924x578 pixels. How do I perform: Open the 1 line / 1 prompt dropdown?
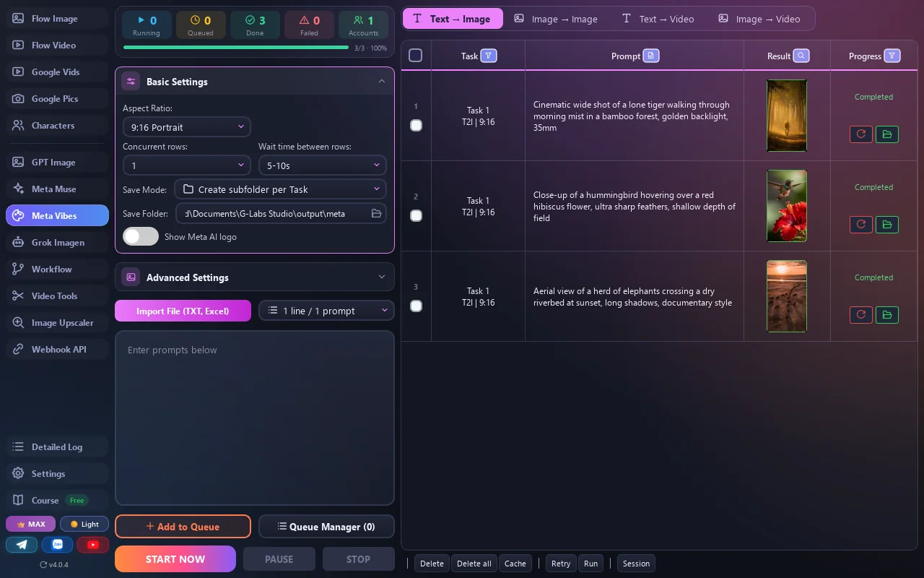pyautogui.click(x=326, y=311)
